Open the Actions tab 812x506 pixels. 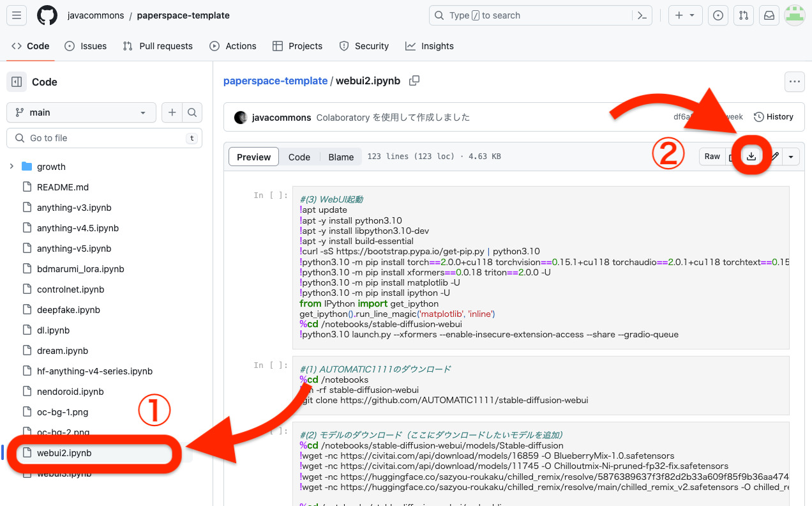(x=233, y=46)
